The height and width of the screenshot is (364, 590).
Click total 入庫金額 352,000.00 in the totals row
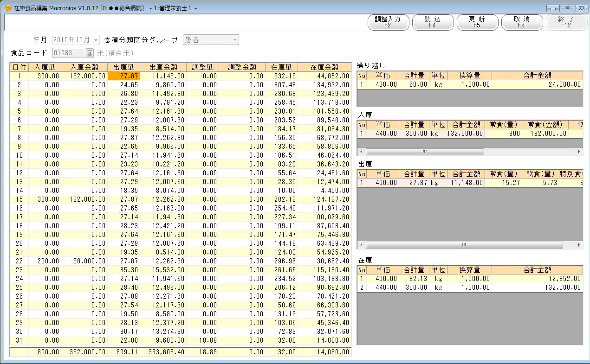tap(84, 352)
